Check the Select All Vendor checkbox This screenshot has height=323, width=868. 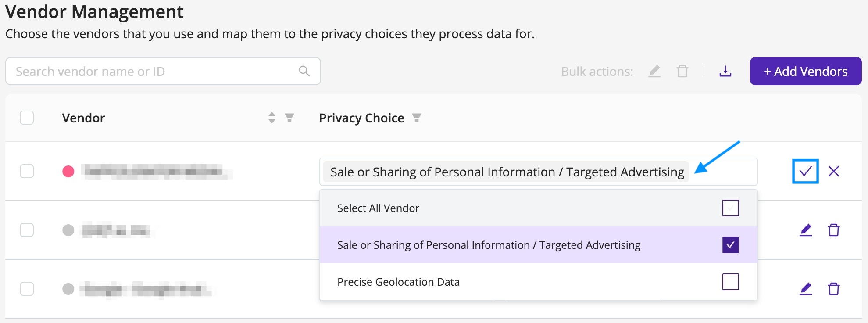pyautogui.click(x=730, y=208)
